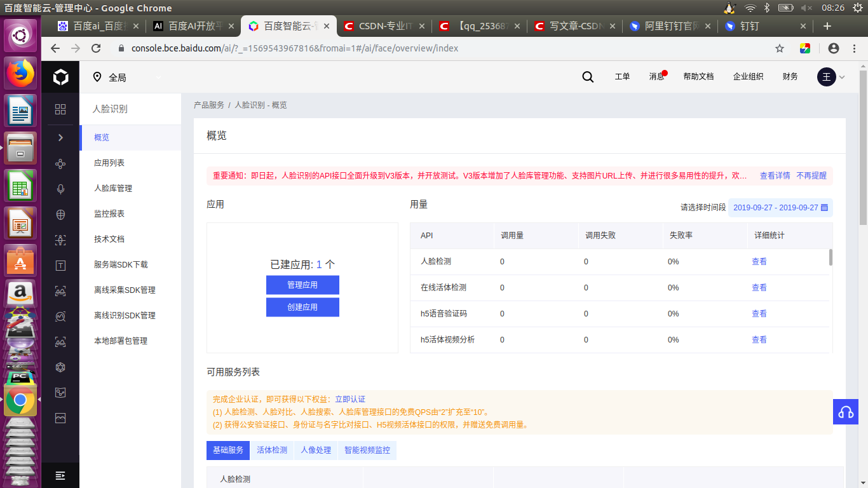
Task: Open the date range picker 2019-09-27
Action: (780, 207)
